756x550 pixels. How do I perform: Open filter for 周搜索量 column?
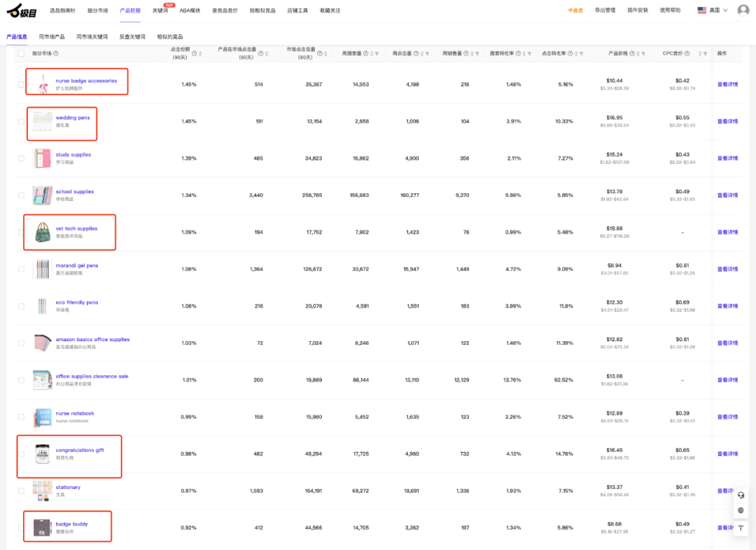[377, 53]
